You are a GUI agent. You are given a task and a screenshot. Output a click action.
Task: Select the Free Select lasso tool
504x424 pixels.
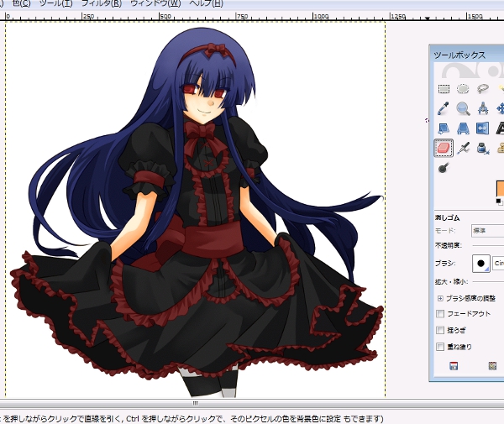482,88
